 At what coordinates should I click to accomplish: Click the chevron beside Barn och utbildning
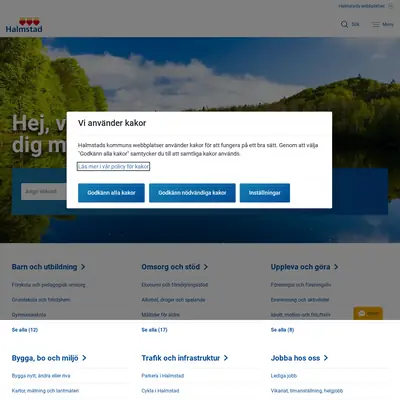(x=83, y=267)
